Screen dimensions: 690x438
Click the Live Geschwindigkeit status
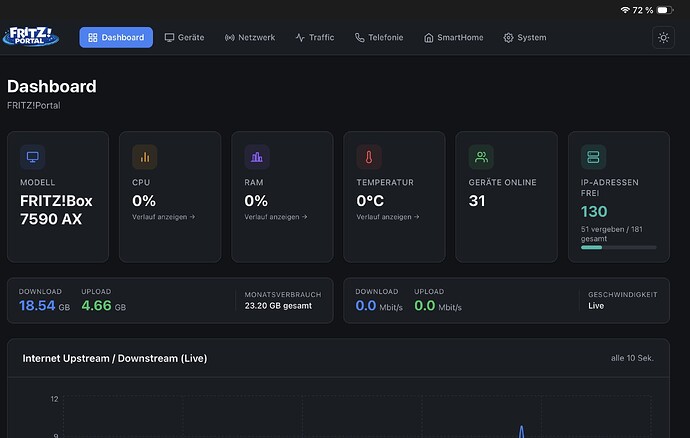click(x=596, y=305)
